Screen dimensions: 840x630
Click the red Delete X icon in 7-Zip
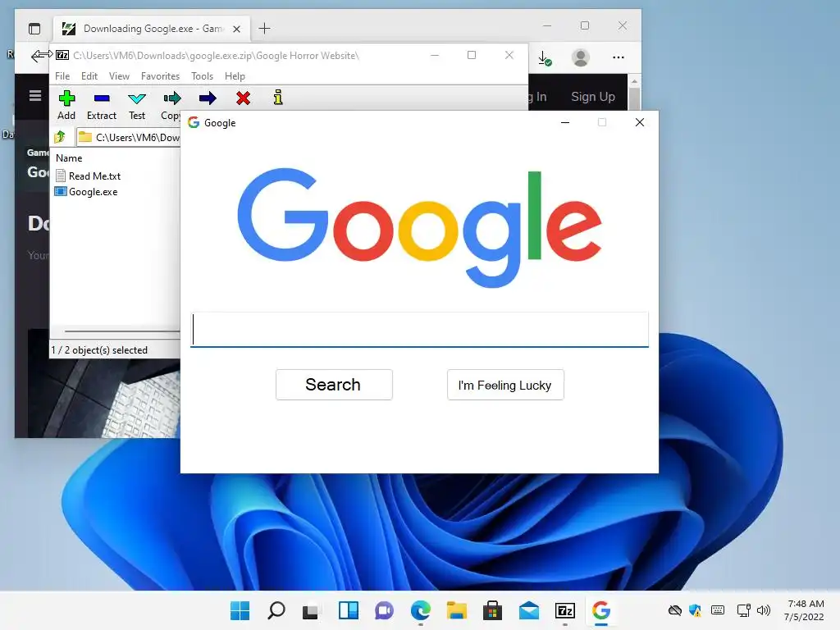[x=243, y=98]
